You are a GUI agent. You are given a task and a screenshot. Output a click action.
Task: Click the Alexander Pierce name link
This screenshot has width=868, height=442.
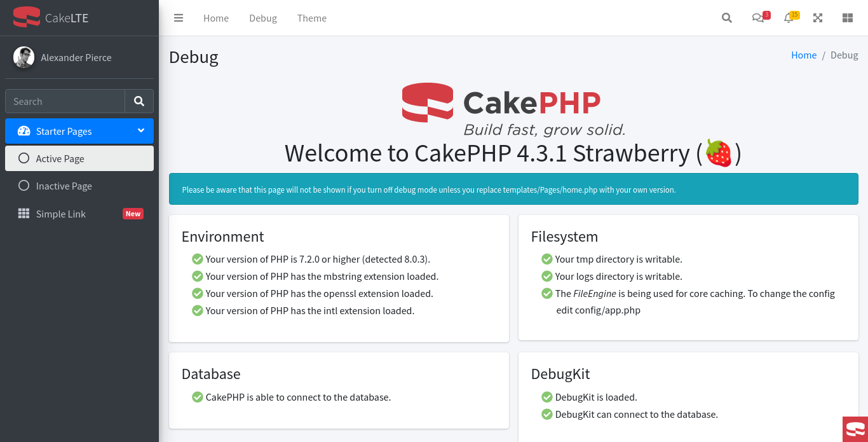(76, 57)
